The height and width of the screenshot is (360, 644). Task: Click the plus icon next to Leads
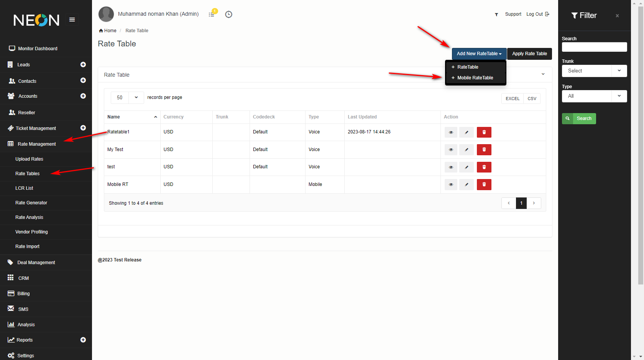83,65
